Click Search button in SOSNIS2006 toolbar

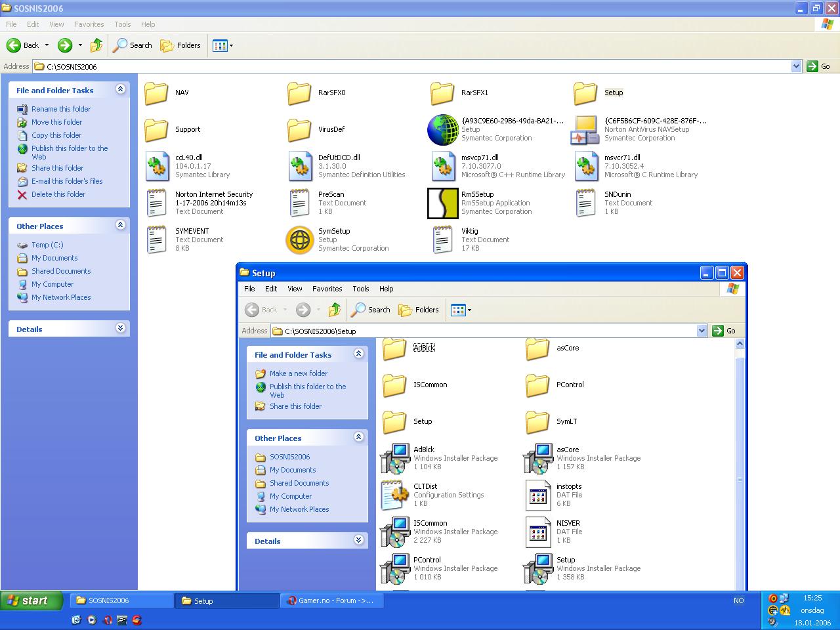tap(133, 45)
